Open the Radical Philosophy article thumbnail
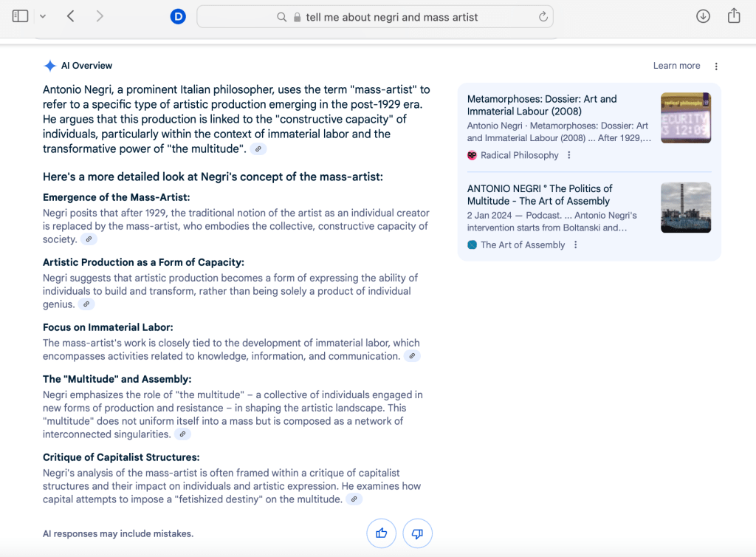756x557 pixels. [685, 118]
